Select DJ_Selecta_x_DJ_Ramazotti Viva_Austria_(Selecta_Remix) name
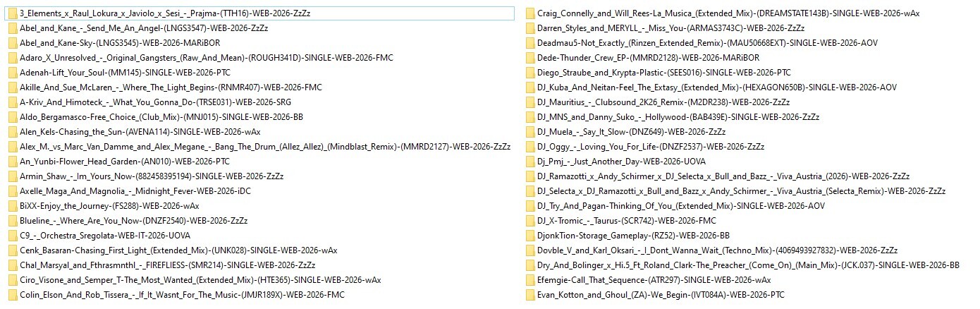This screenshot has width=980, height=309. pyautogui.click(x=741, y=191)
